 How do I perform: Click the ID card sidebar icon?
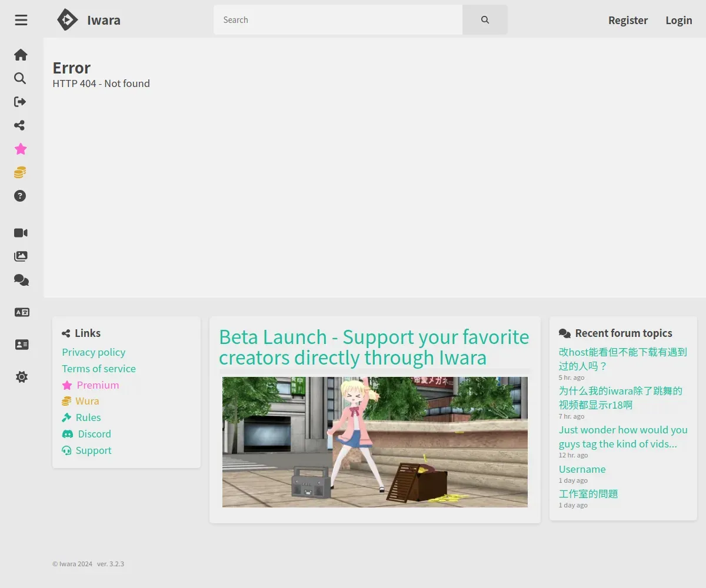point(22,345)
